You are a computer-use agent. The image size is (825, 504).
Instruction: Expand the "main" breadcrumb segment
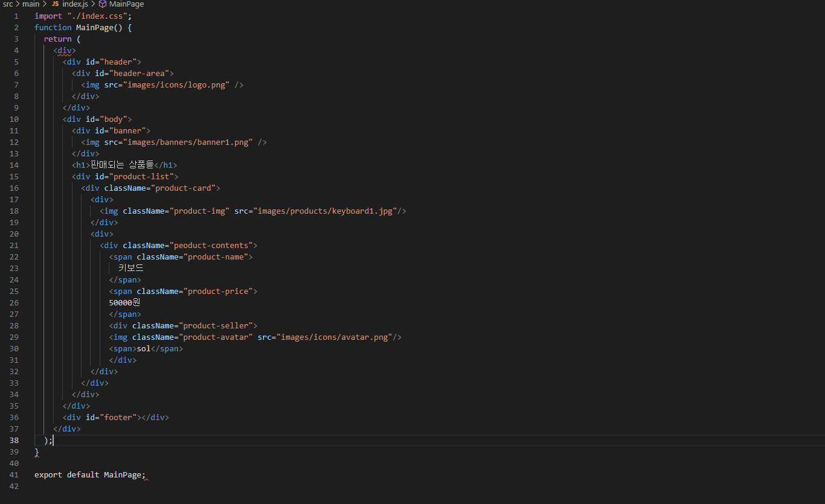31,4
